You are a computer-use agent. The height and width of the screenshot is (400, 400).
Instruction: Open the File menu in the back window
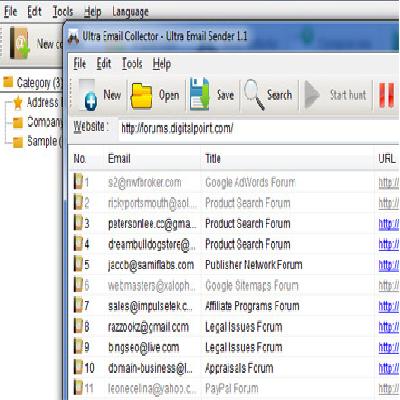coord(10,12)
